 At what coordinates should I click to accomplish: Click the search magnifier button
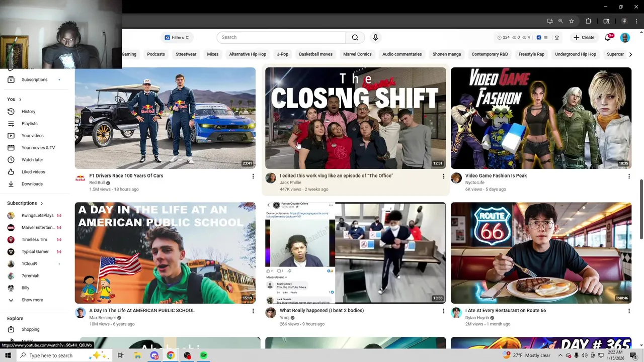[x=355, y=37]
